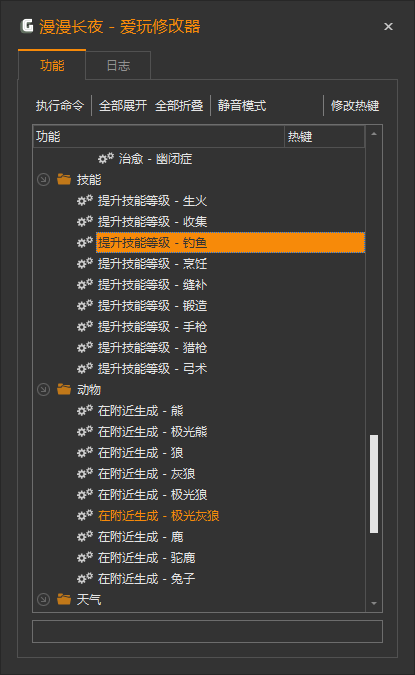Click the 天气 folder icon
This screenshot has width=415, height=675.
click(64, 599)
